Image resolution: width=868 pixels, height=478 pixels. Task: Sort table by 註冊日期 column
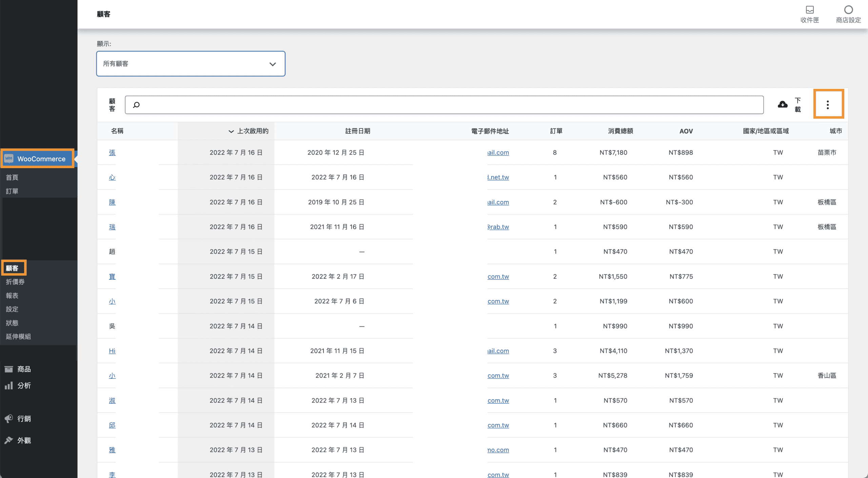pos(357,131)
